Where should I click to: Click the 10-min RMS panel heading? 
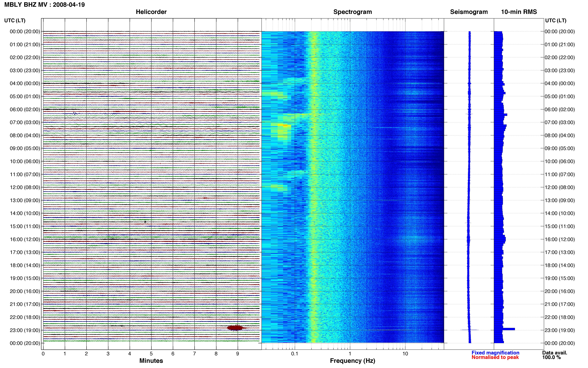[519, 12]
